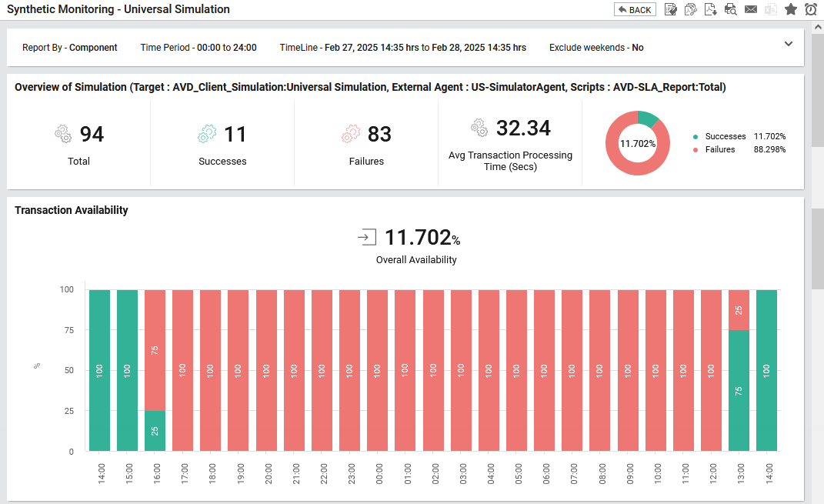The image size is (824, 504).
Task: Click the 00:00 red failure bar
Action: pyautogui.click(x=378, y=370)
